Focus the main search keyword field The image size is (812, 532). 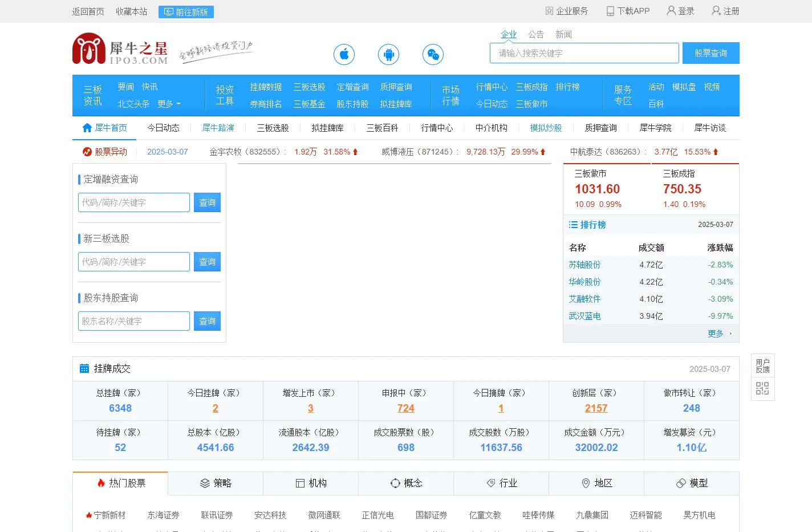tap(584, 53)
